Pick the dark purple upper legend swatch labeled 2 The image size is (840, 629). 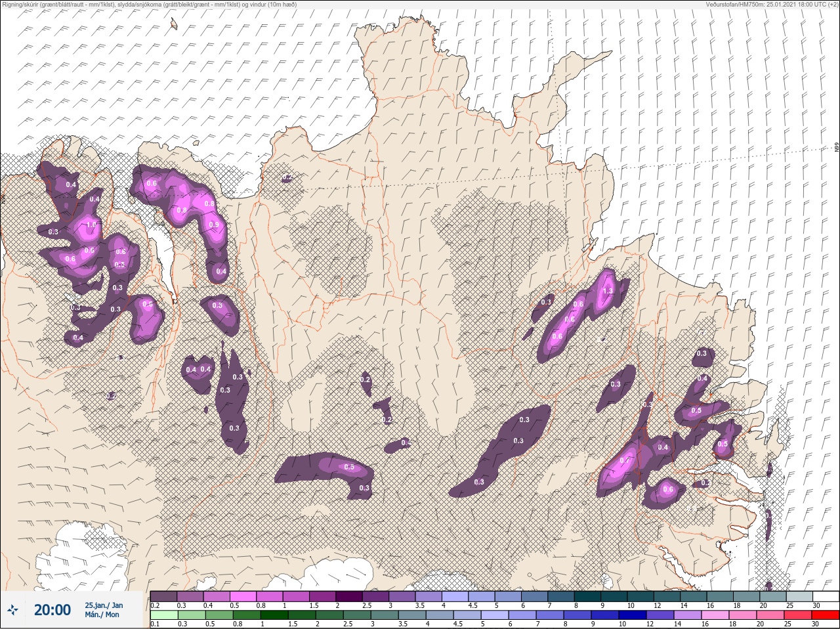coord(350,596)
